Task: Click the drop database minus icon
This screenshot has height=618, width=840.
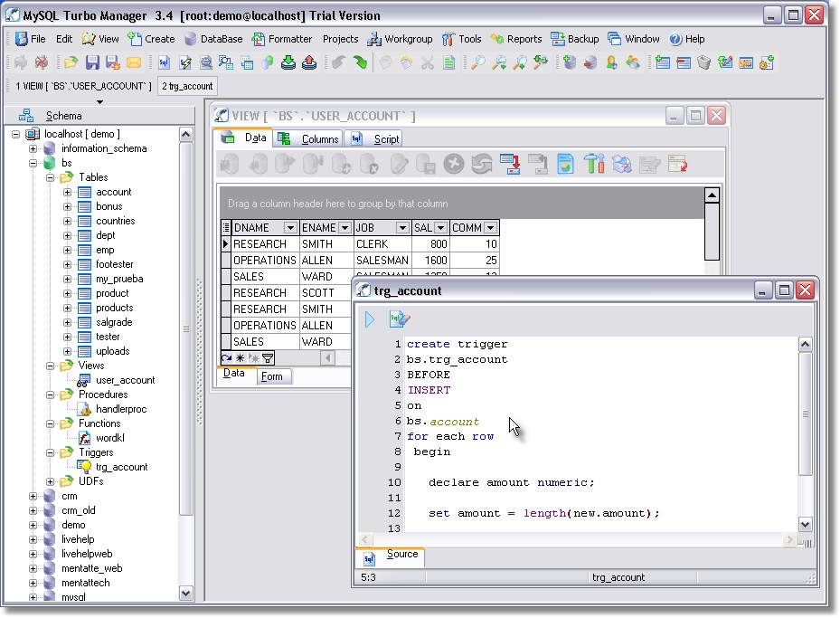Action: click(590, 62)
